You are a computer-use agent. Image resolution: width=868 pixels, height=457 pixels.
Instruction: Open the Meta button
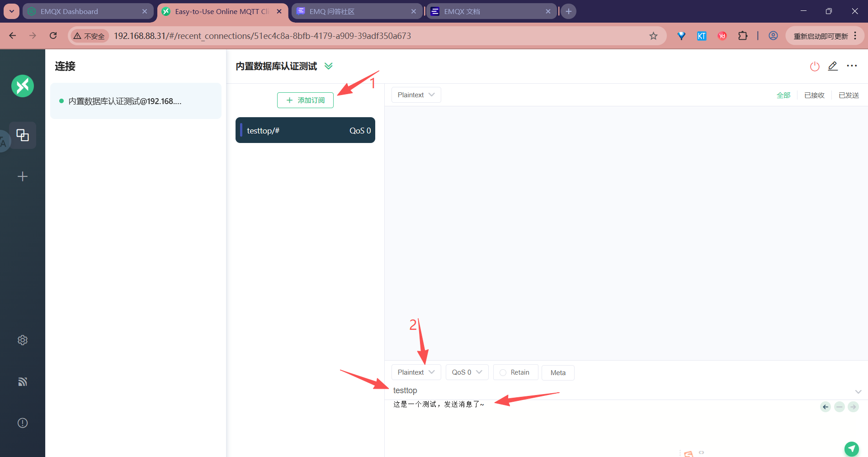coord(558,372)
